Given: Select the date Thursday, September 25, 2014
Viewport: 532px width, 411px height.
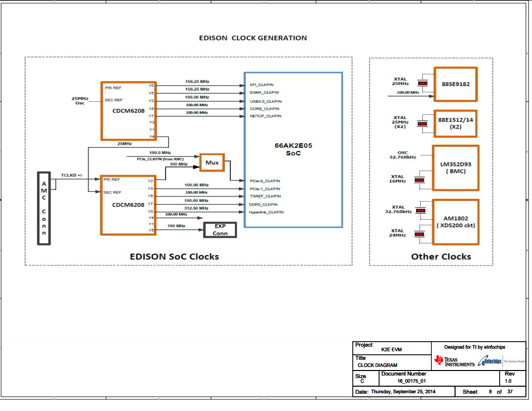Looking at the screenshot, I should click(403, 392).
